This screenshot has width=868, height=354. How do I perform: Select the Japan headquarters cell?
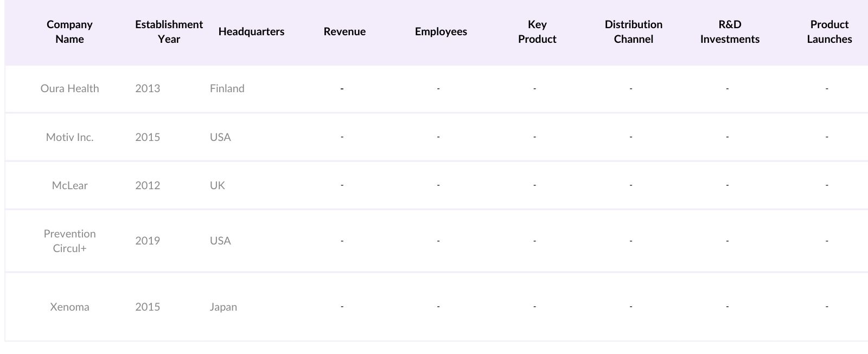[223, 307]
